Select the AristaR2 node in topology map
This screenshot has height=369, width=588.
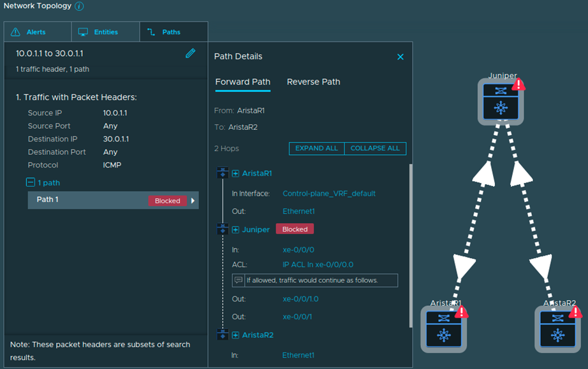pyautogui.click(x=557, y=329)
